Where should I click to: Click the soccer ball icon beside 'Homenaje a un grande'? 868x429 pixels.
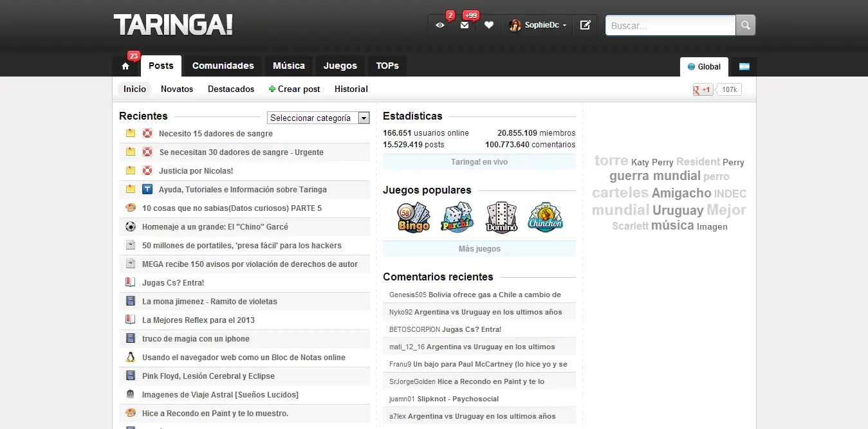[131, 227]
